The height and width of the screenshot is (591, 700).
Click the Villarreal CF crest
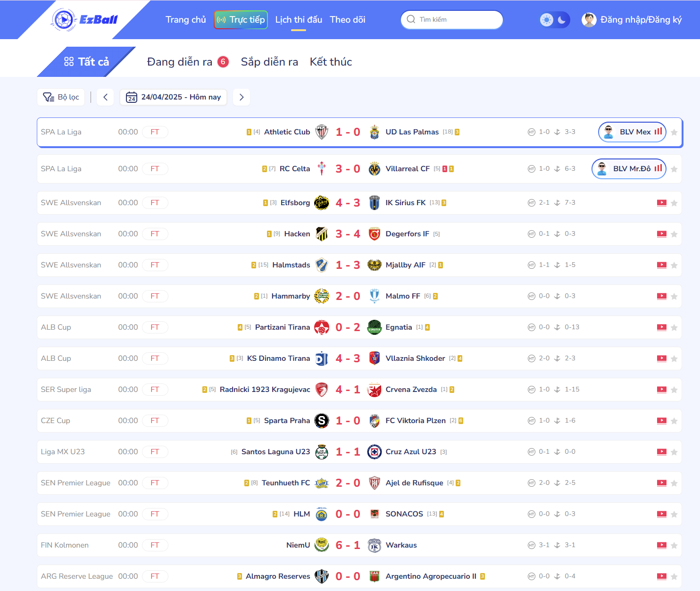pos(375,169)
